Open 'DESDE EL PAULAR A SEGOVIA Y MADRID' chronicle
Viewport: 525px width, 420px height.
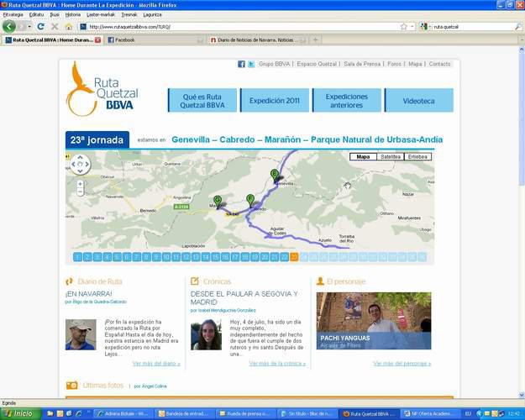pos(244,297)
